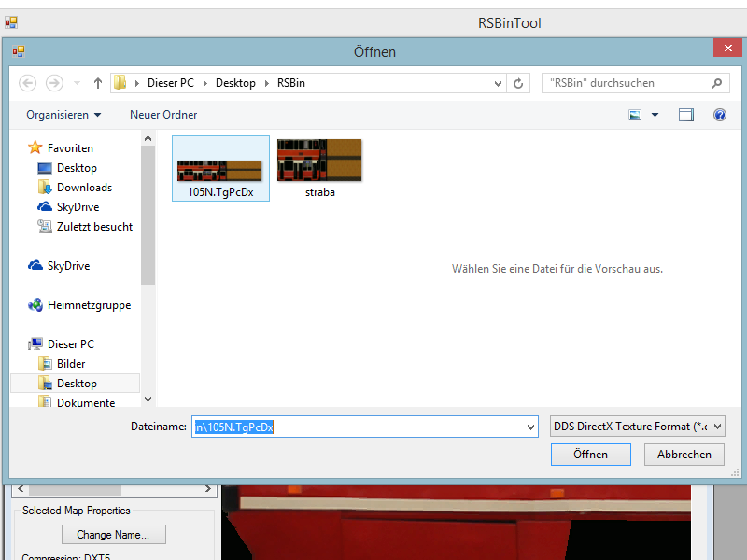Toggle the preview pane icon

[x=686, y=115]
